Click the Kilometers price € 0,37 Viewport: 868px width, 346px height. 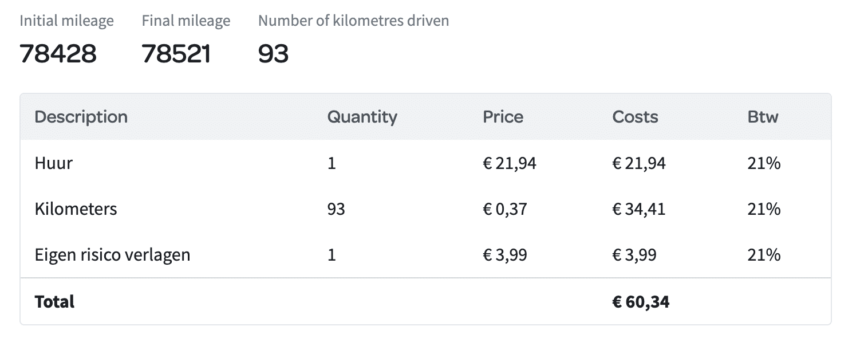tap(505, 209)
